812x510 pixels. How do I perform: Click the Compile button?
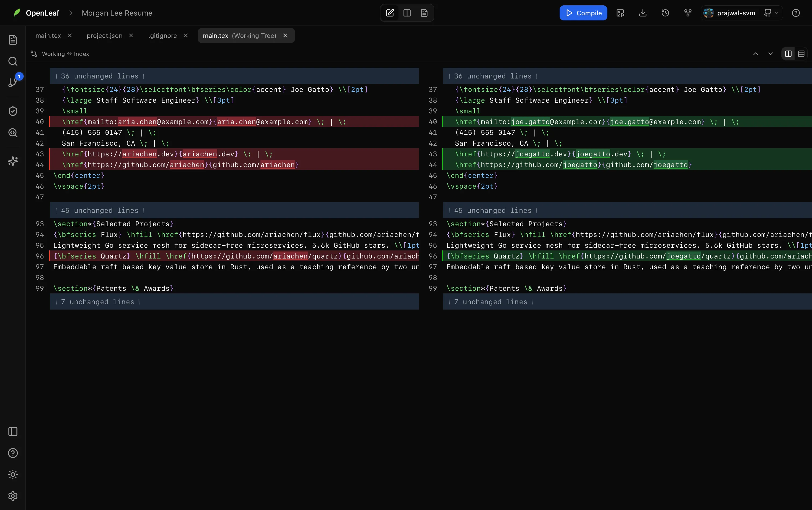point(583,13)
